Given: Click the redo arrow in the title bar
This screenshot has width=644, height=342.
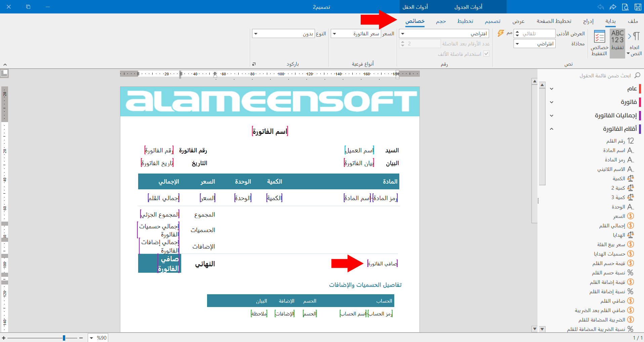Looking at the screenshot, I should [613, 7].
